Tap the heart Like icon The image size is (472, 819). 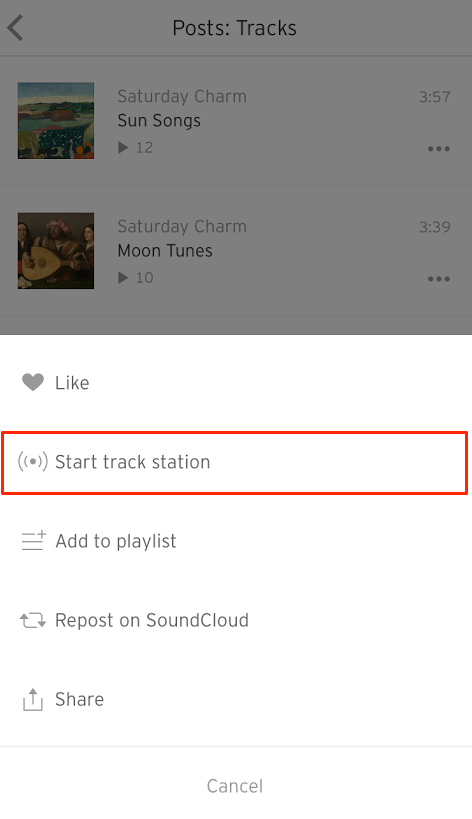click(x=33, y=382)
